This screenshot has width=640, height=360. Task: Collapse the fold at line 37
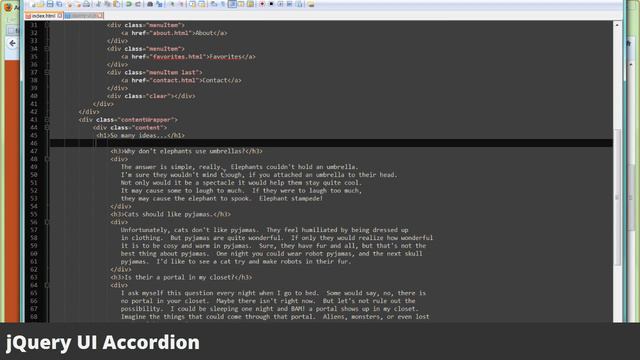point(47,73)
